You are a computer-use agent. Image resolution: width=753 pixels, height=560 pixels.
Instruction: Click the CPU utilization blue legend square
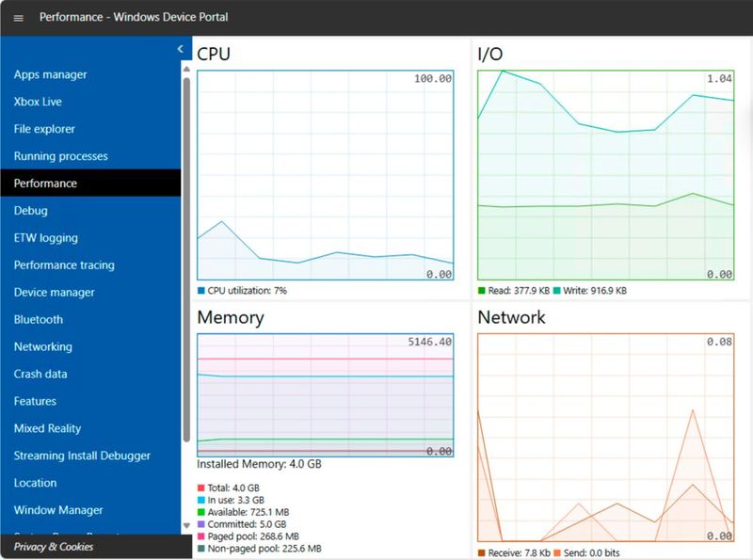(x=199, y=291)
